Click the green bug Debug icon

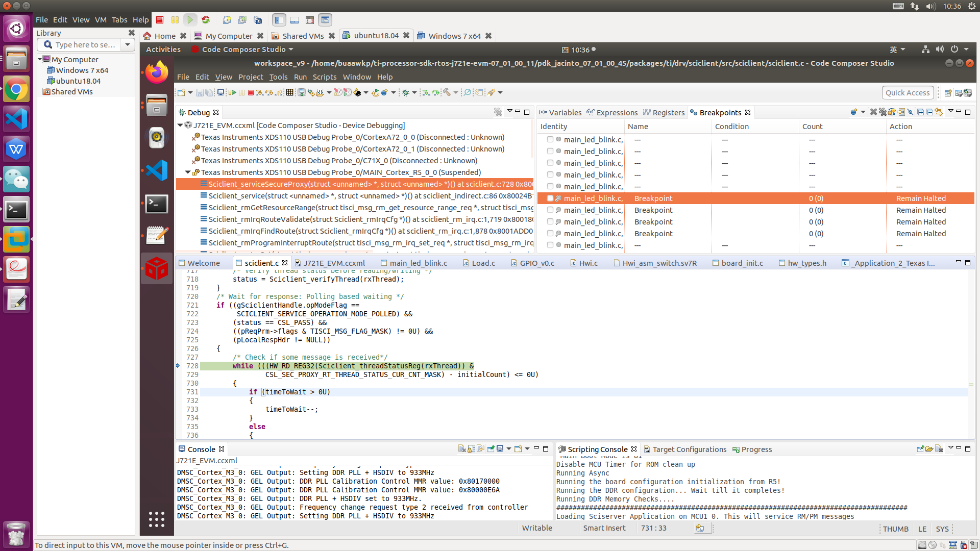[x=406, y=92]
